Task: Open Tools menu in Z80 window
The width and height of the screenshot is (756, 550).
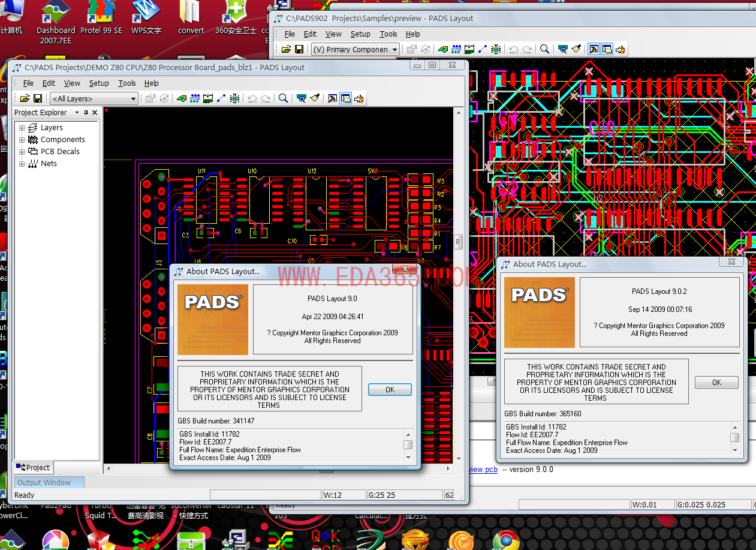Action: [127, 83]
